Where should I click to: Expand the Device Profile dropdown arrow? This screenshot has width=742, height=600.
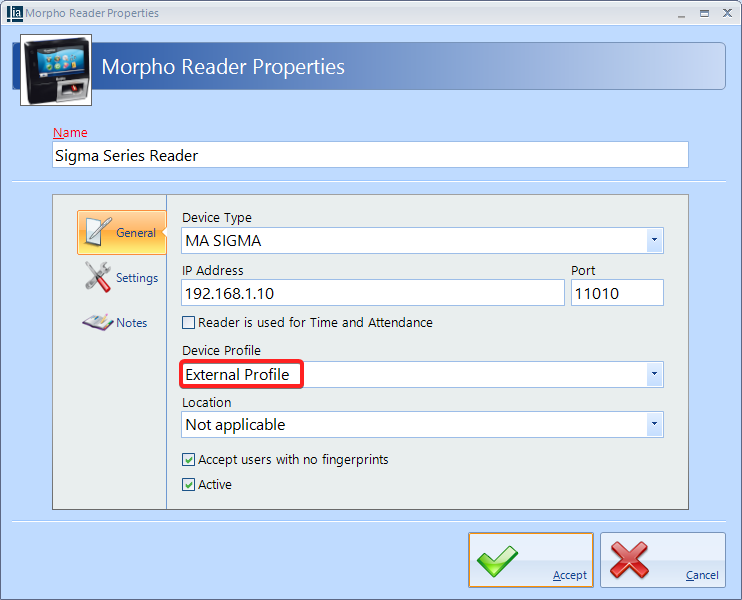pos(654,374)
